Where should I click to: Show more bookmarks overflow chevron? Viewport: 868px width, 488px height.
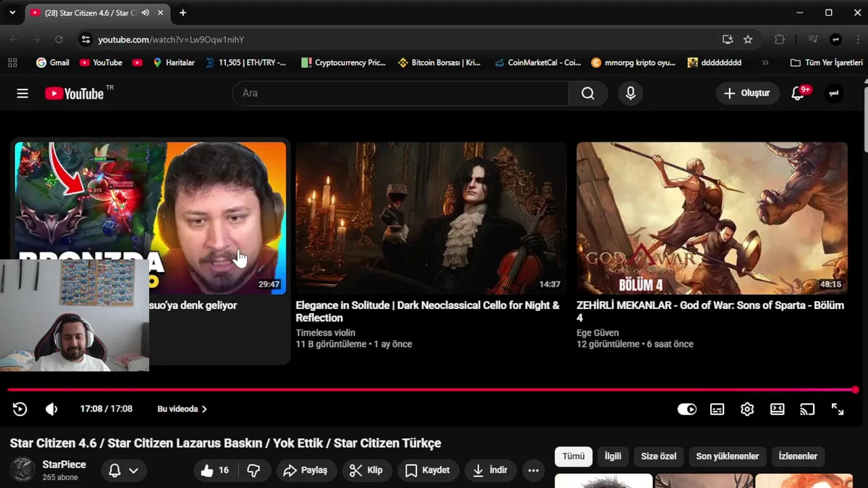coord(766,62)
